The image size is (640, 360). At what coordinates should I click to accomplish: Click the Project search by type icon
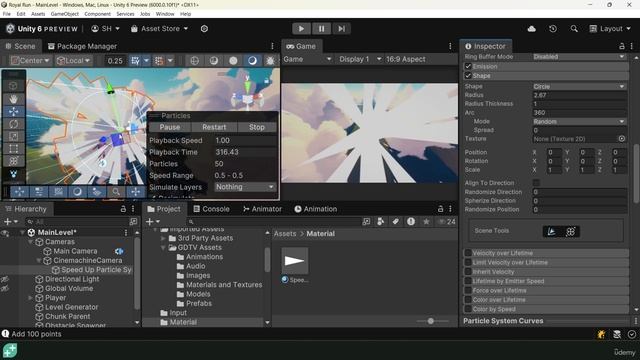click(x=380, y=221)
